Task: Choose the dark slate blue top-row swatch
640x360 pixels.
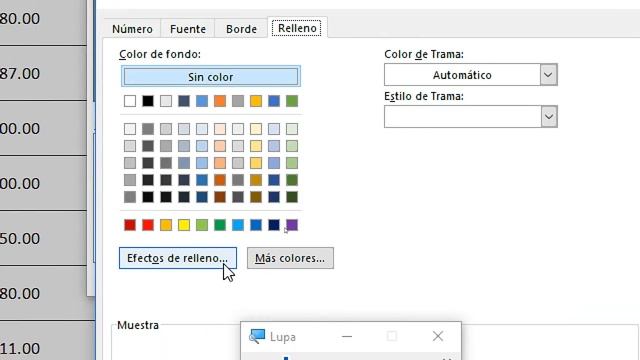Action: coord(184,101)
